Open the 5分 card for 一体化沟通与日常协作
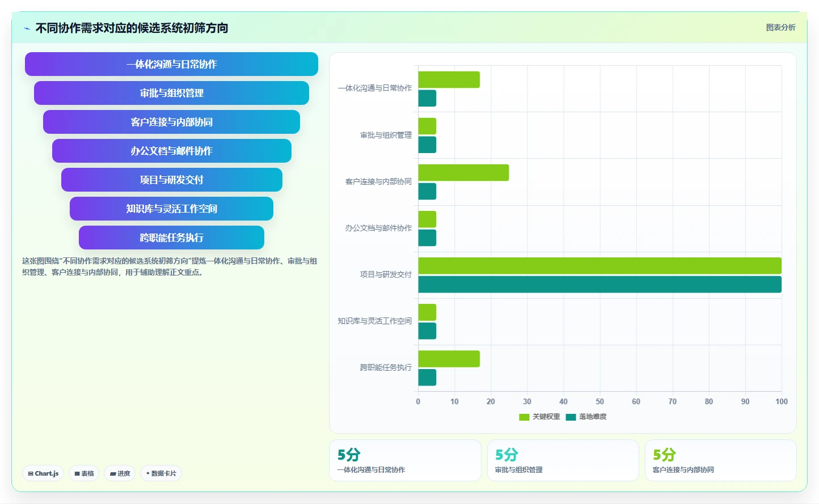The height and width of the screenshot is (504, 819). [x=405, y=460]
